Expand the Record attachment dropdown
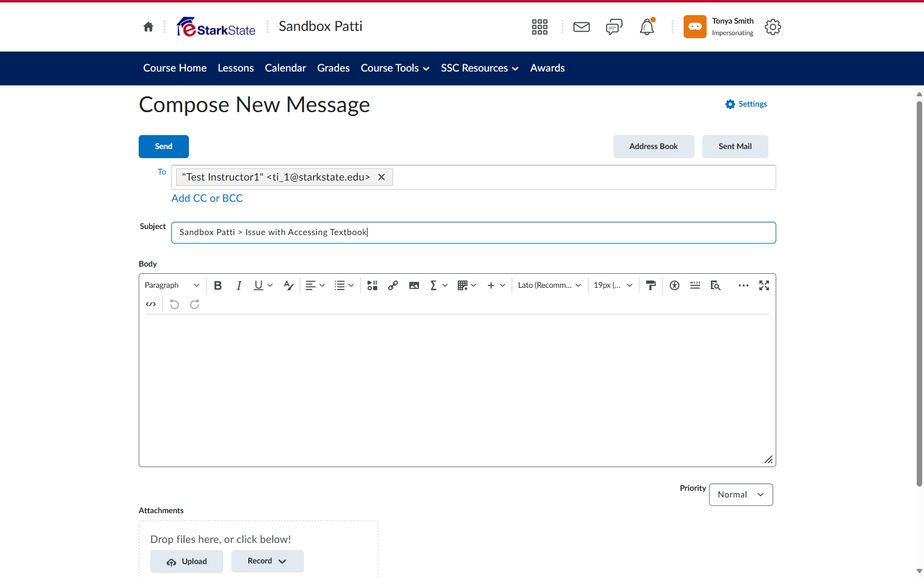 [267, 561]
